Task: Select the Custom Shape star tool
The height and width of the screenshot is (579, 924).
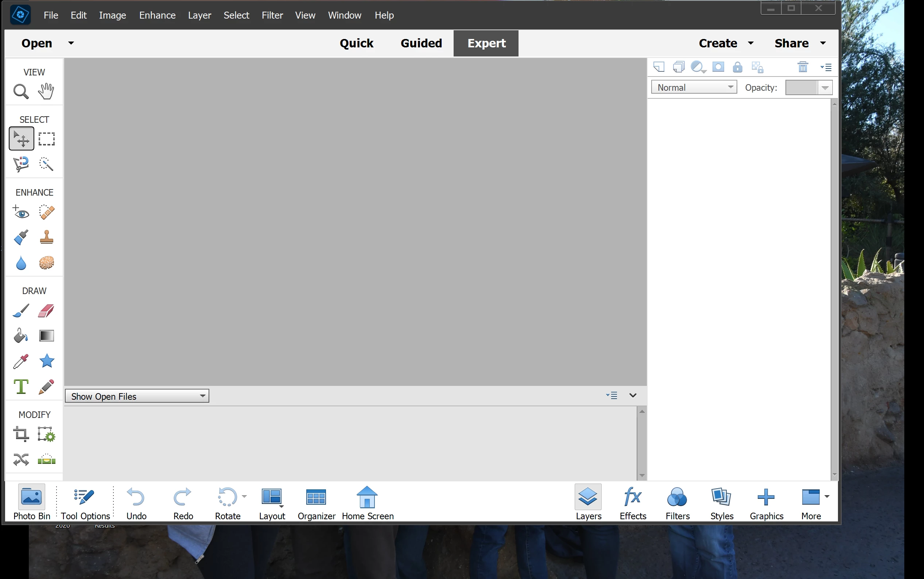Action: pyautogui.click(x=47, y=361)
